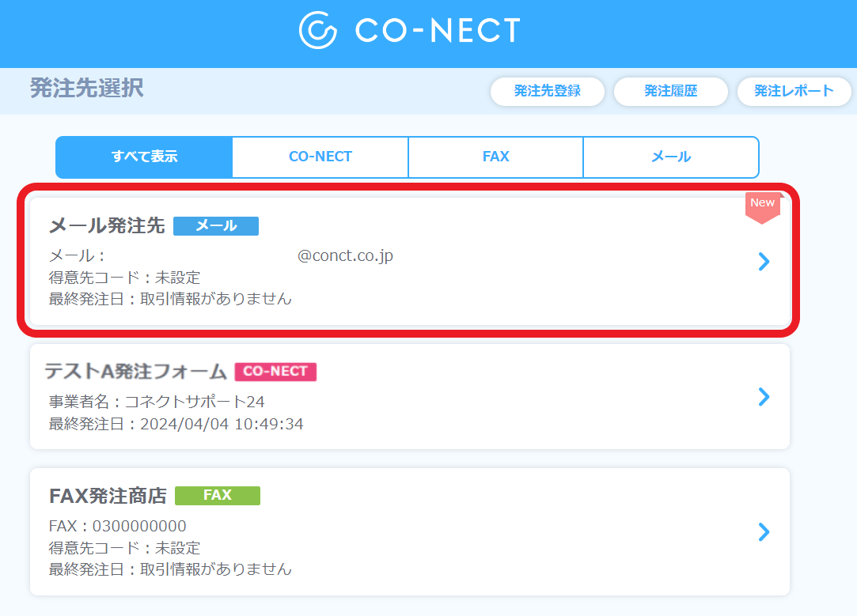857x616 pixels.
Task: Open FAX発注商店 via its chevron arrow
Action: coord(762,532)
